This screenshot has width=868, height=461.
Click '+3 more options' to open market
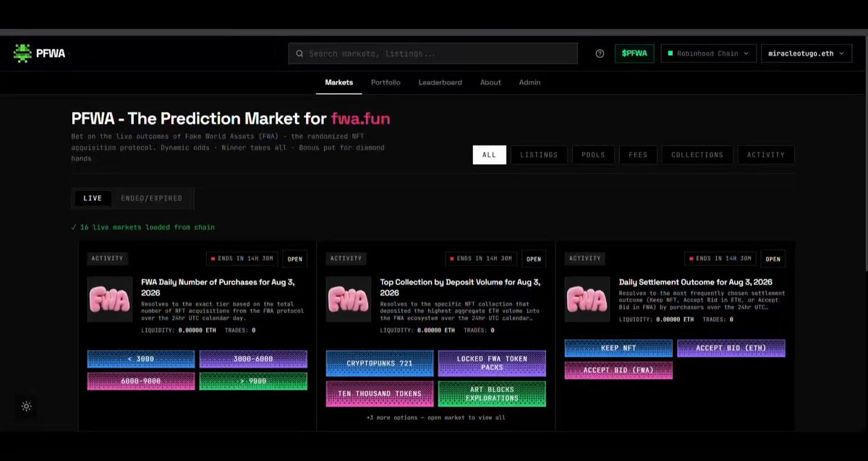tap(436, 418)
